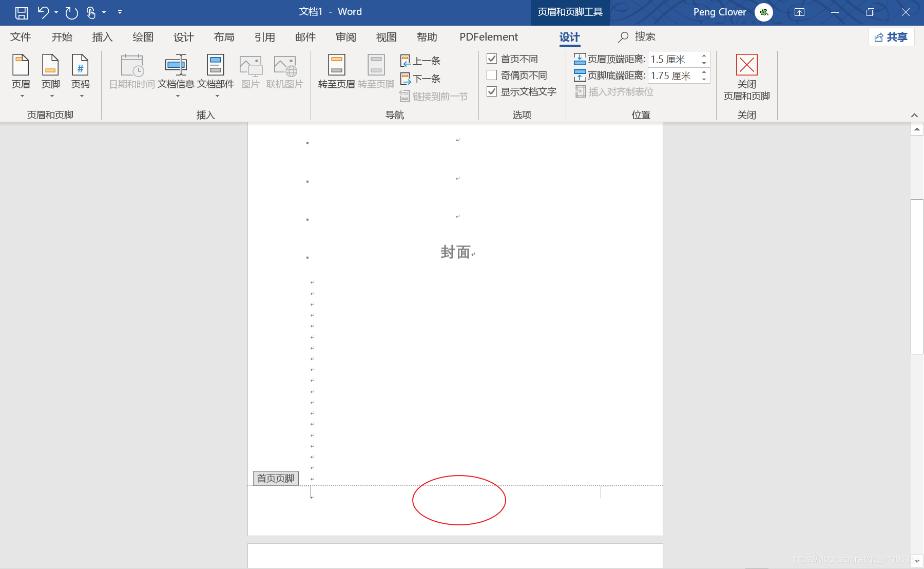The height and width of the screenshot is (569, 924).
Task: Switch to the 帮助 help tab
Action: [x=427, y=37]
